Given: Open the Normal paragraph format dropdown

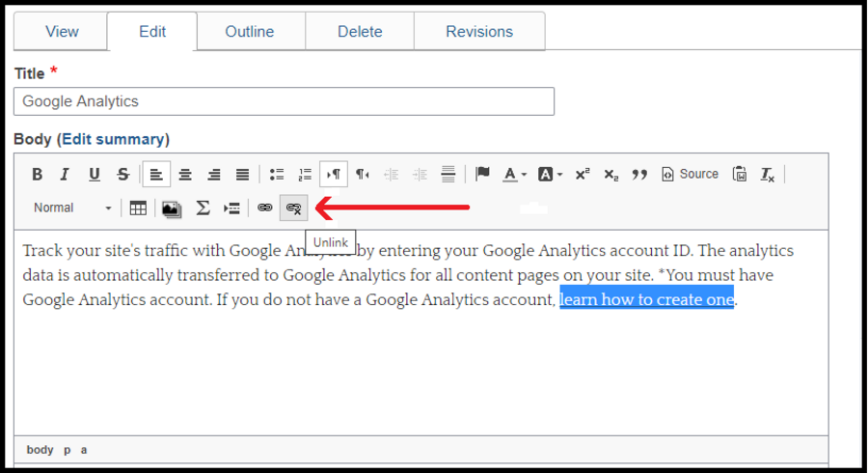Looking at the screenshot, I should [72, 208].
